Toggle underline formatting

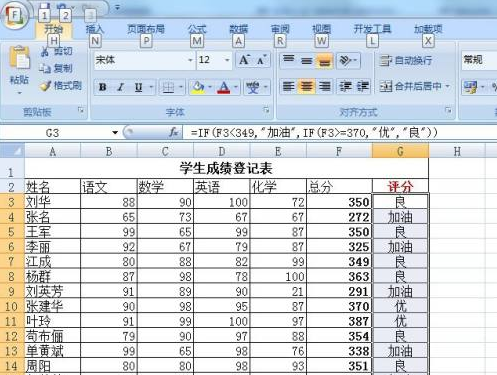point(138,87)
